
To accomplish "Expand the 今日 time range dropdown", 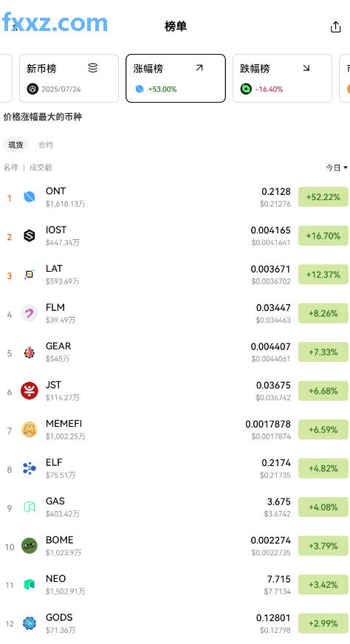I will point(337,168).
